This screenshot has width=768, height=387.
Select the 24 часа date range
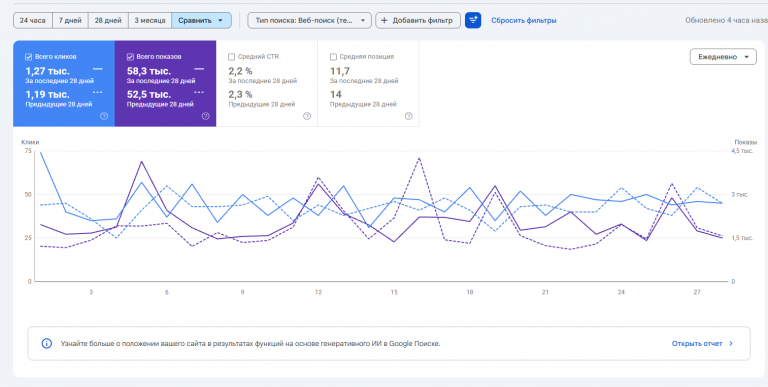[x=33, y=21]
